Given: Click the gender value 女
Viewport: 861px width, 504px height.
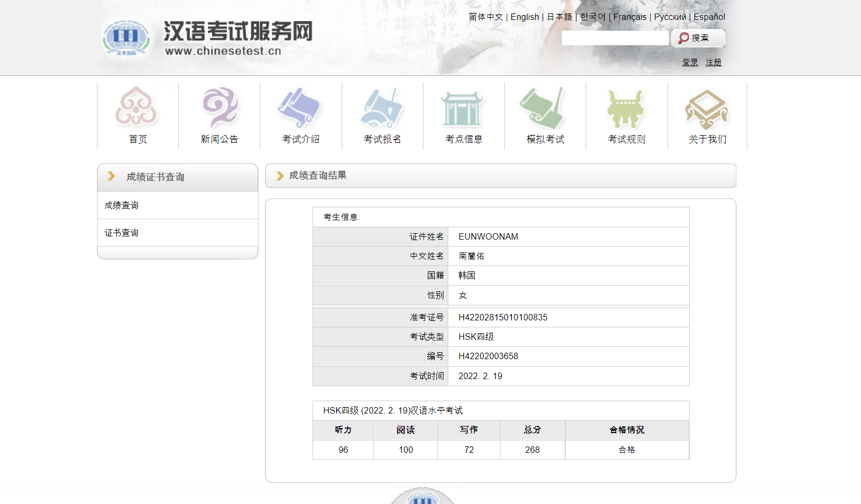Looking at the screenshot, I should click(x=463, y=295).
